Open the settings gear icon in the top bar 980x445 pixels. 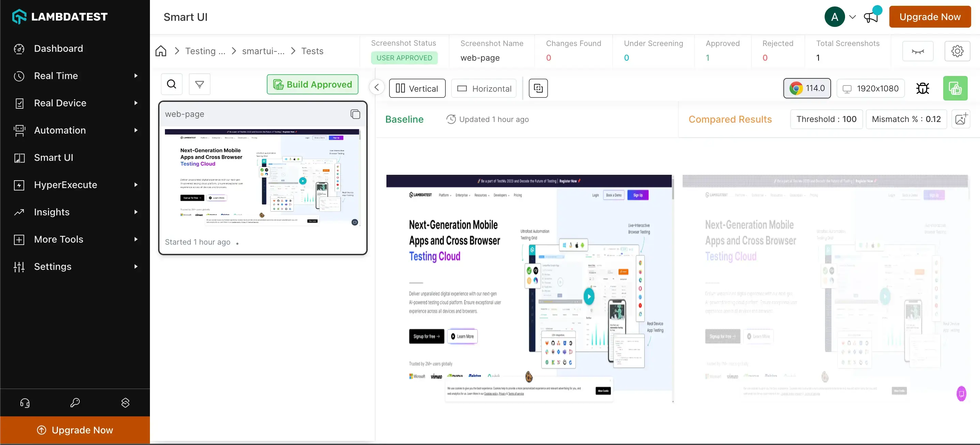957,51
